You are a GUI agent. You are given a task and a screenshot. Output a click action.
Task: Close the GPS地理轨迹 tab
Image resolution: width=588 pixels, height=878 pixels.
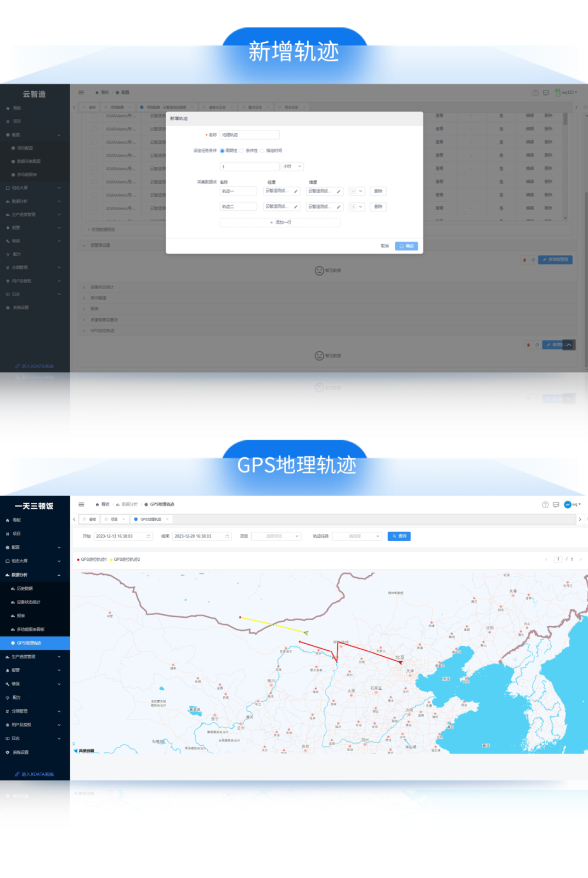[167, 519]
